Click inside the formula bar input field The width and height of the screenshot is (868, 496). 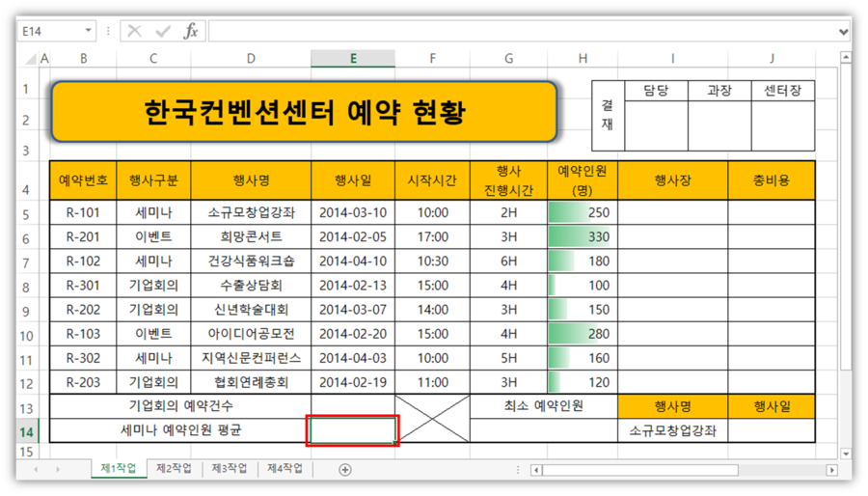tap(521, 32)
